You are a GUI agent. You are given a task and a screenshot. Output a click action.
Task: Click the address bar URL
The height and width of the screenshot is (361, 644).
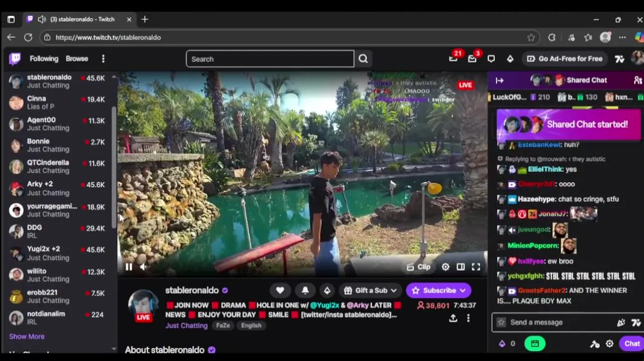[x=108, y=38]
